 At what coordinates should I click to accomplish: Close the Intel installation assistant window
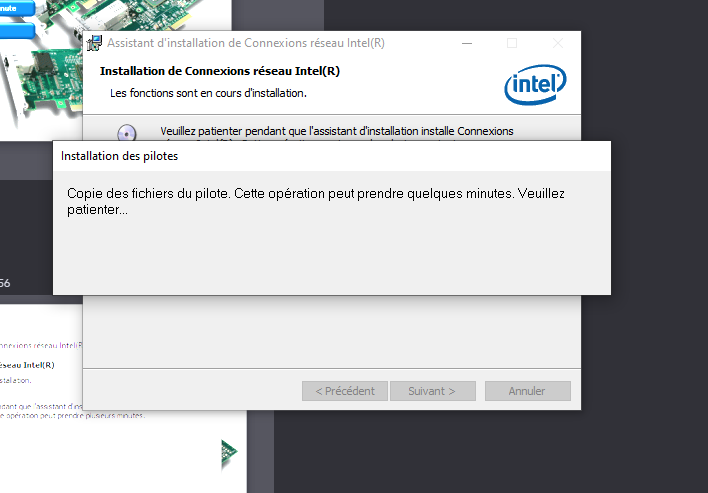(x=558, y=43)
